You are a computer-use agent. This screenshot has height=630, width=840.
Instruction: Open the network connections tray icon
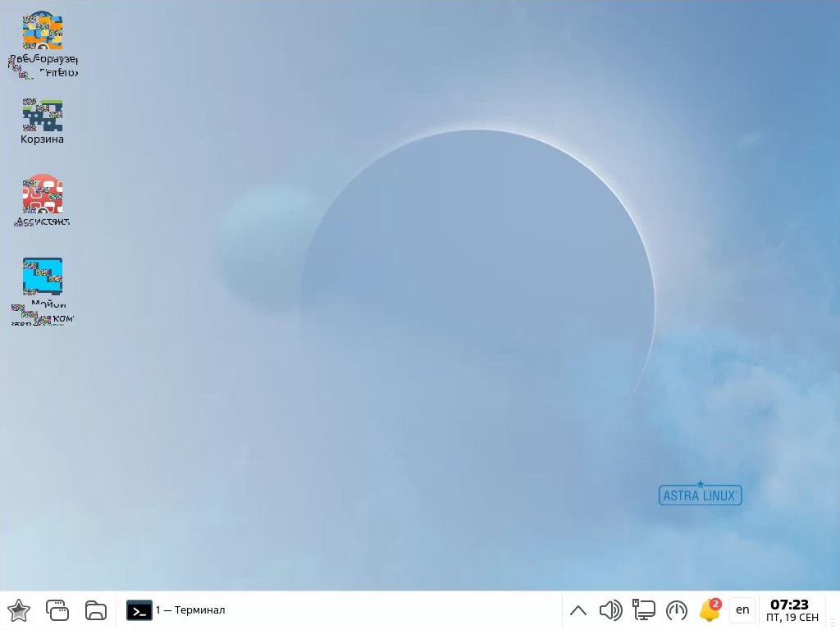click(644, 610)
